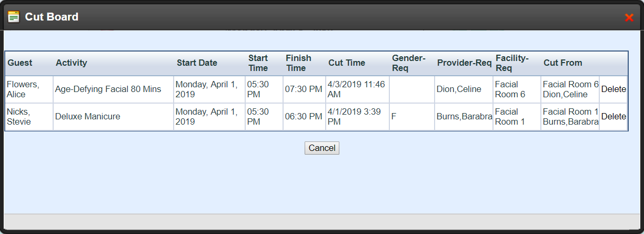Screen dimensions: 644x234
Task: Delete the Nicks, Stevie cut entry
Action: [x=613, y=117]
